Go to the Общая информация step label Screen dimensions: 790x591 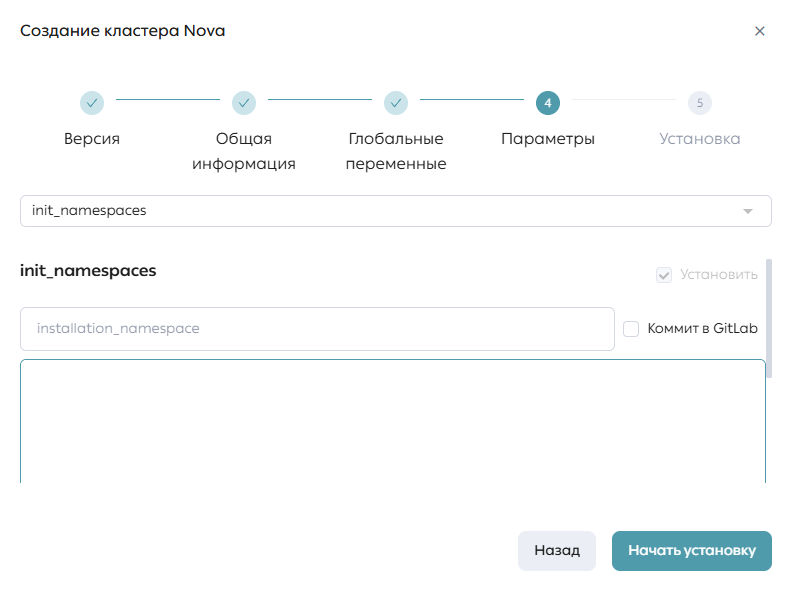[x=244, y=151]
